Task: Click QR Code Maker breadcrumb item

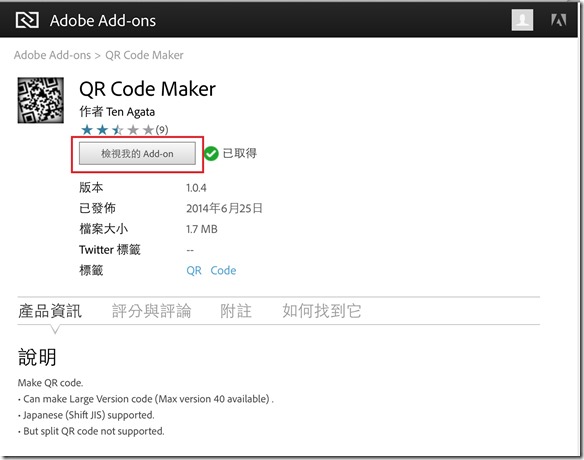Action: coord(145,55)
